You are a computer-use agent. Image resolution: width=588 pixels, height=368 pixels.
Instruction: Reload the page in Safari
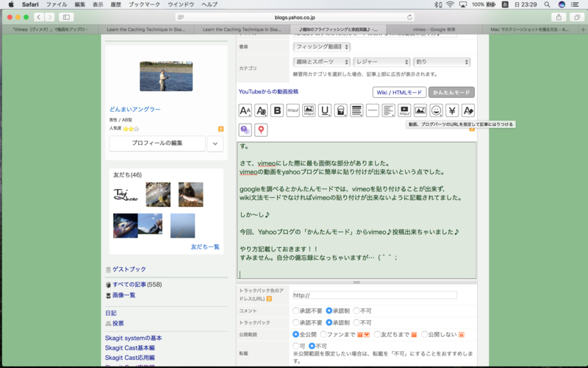[409, 17]
